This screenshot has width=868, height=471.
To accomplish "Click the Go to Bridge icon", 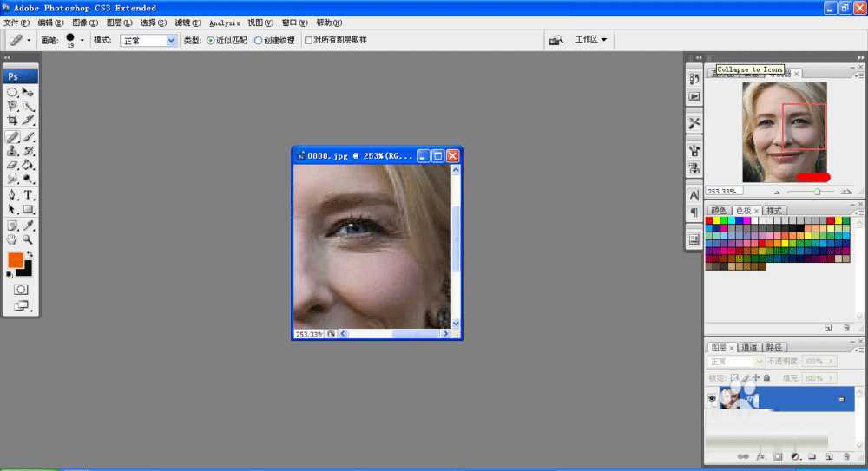I will pos(556,40).
